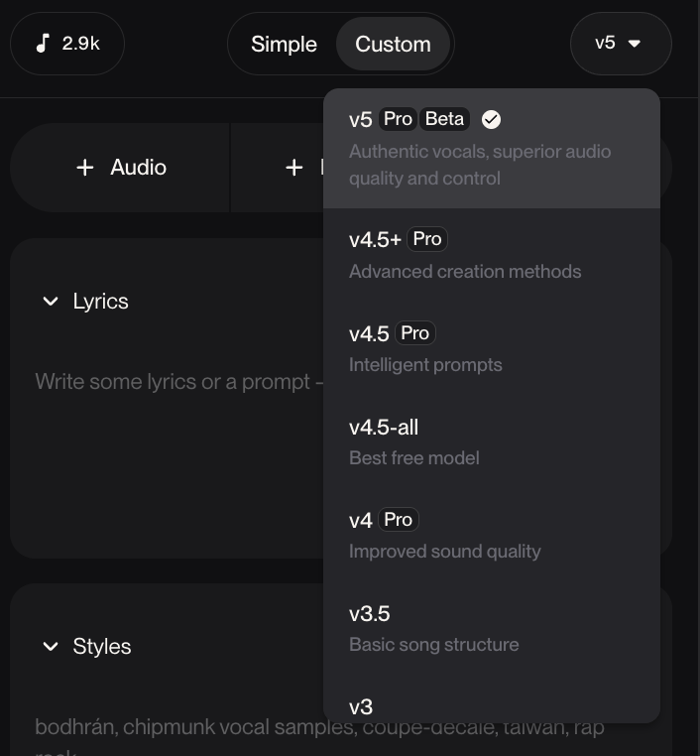Click the 2.9k credits button

(x=67, y=44)
